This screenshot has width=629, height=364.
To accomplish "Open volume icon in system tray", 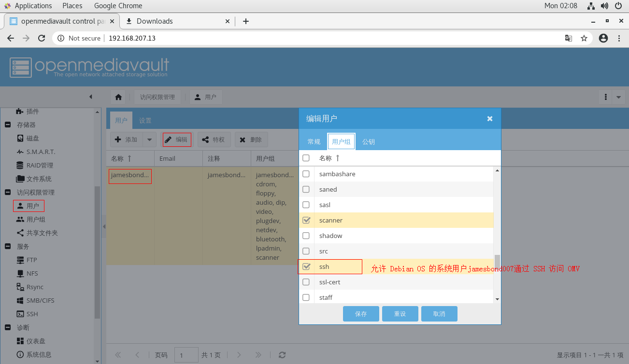I will 604,6.
